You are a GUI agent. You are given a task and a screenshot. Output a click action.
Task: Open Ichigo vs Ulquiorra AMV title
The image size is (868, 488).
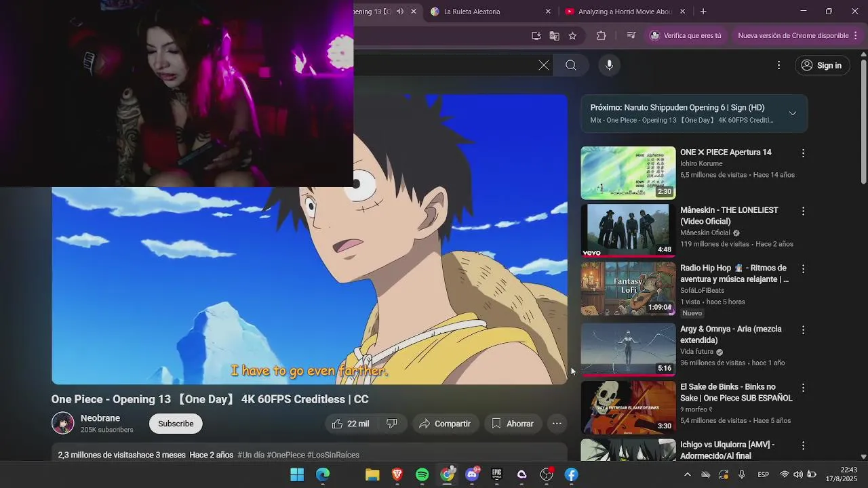point(727,450)
